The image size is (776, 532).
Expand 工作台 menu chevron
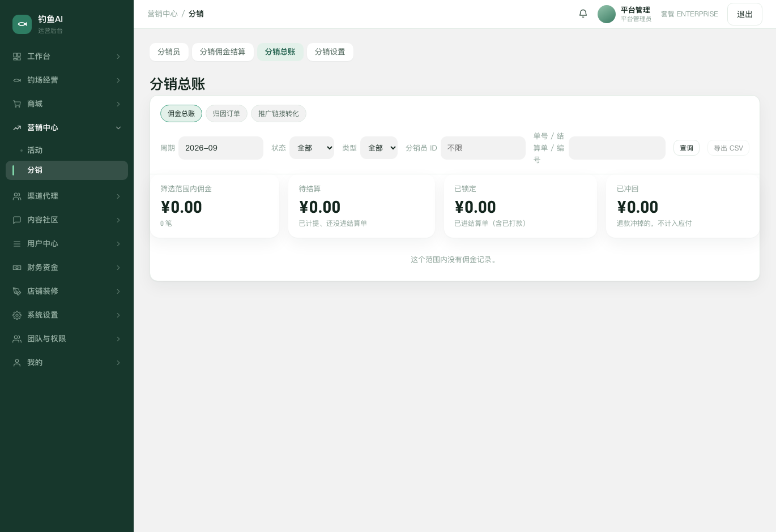tap(118, 57)
